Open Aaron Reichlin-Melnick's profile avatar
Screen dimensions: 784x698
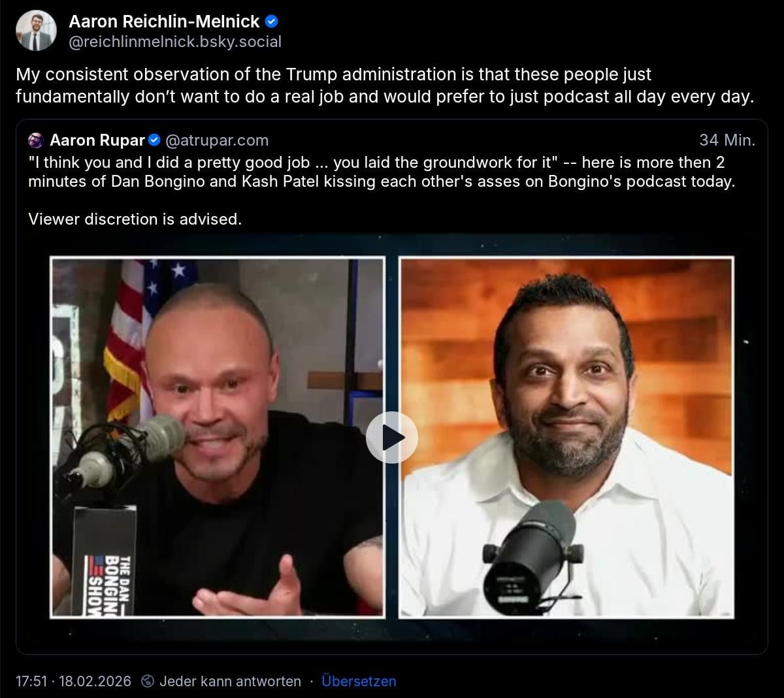click(36, 31)
